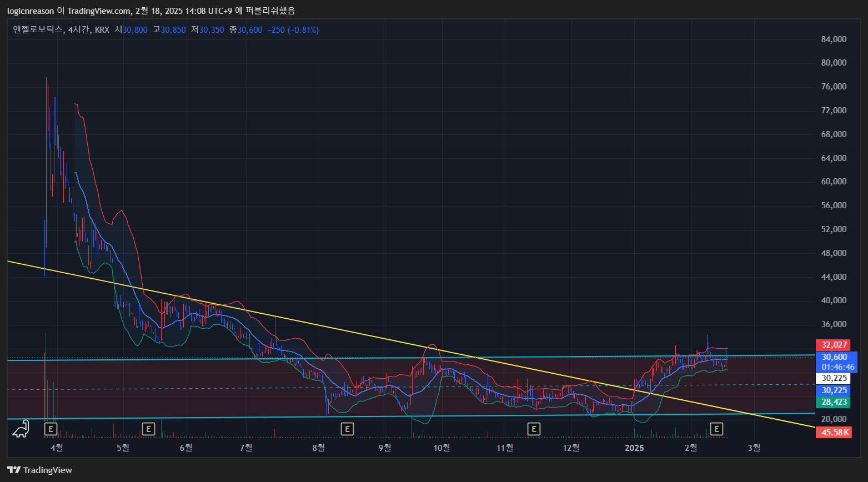Click the high value 30,850
Viewport: 868px width, 482px height.
click(x=173, y=30)
